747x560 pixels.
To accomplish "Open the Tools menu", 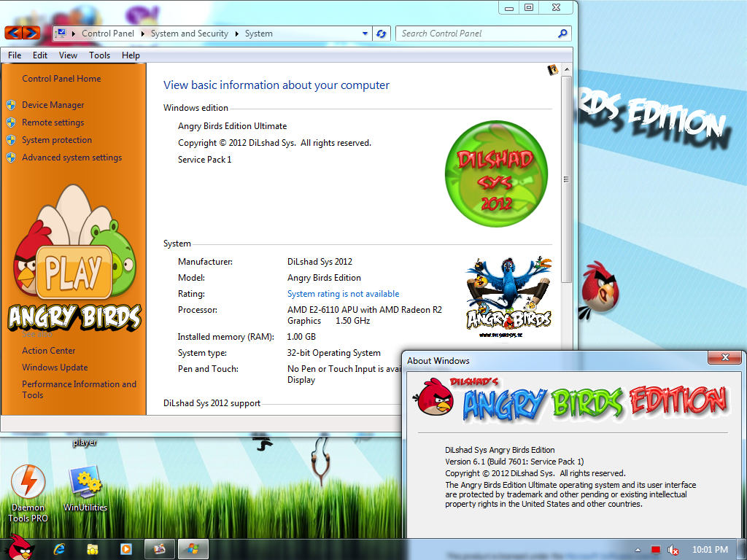I will pyautogui.click(x=99, y=55).
